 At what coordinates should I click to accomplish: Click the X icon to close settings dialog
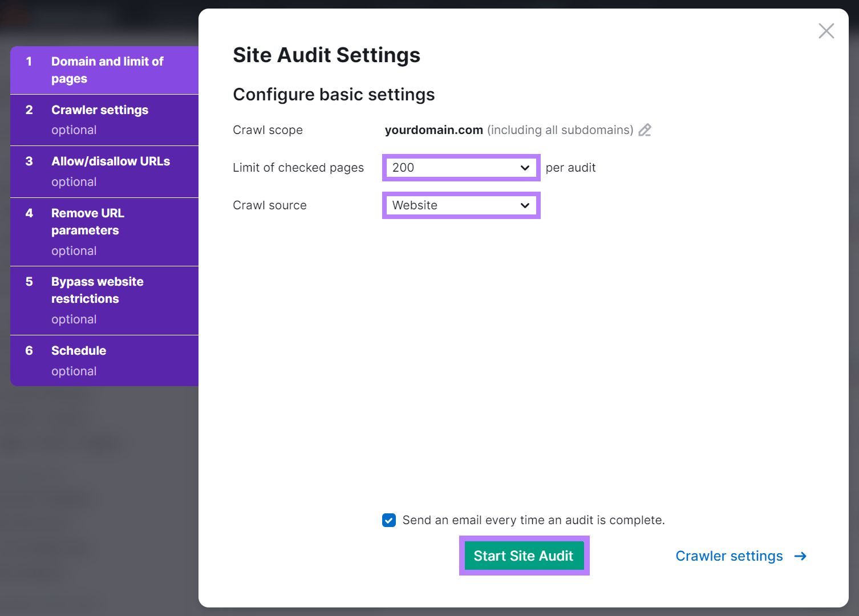click(826, 31)
